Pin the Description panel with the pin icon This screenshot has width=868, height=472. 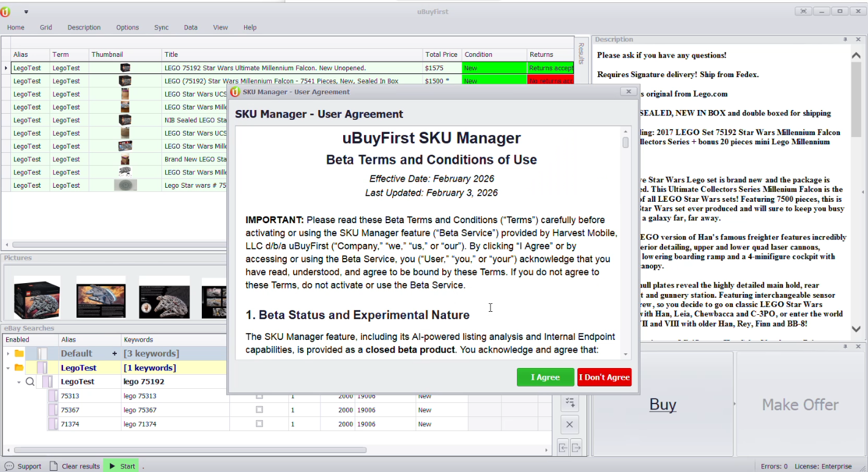click(x=845, y=39)
